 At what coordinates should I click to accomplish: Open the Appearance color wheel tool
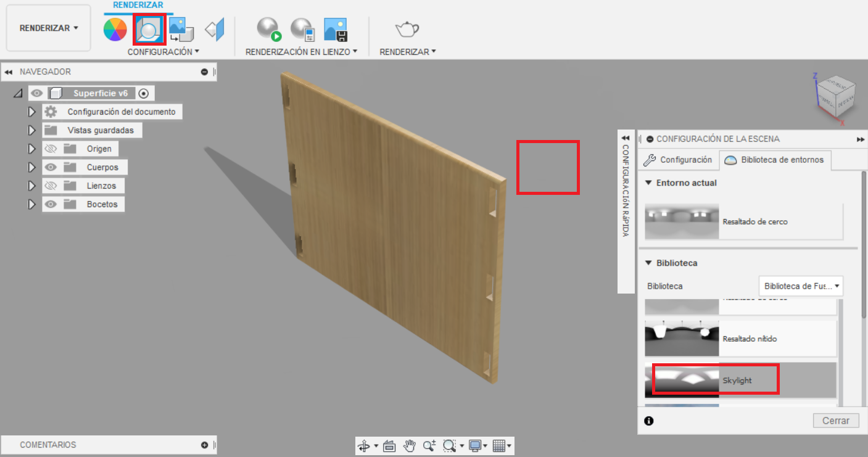pyautogui.click(x=115, y=29)
